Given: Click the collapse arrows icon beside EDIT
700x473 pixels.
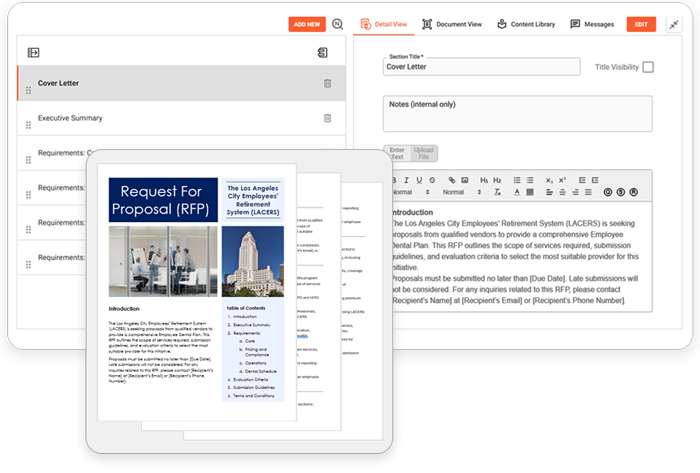Looking at the screenshot, I should [x=674, y=25].
